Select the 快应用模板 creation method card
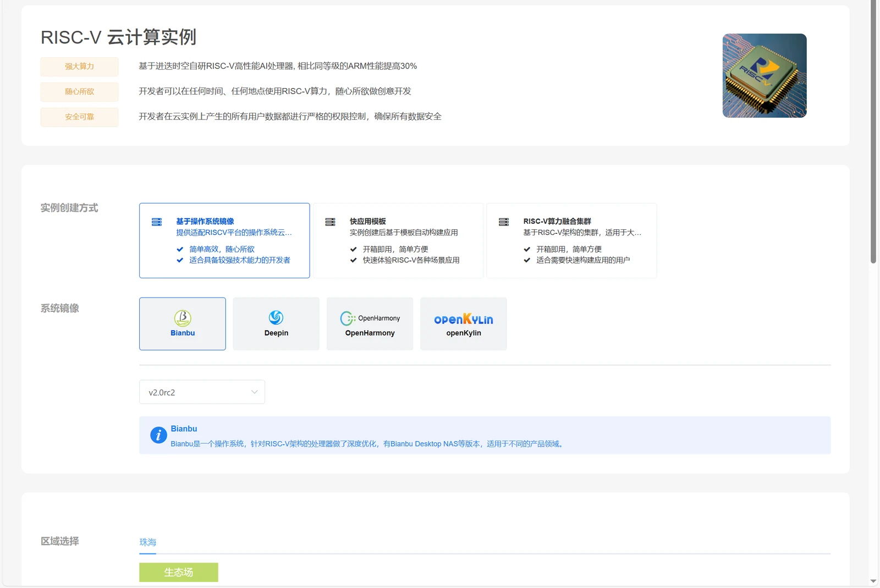Image resolution: width=880 pixels, height=588 pixels. pos(398,240)
